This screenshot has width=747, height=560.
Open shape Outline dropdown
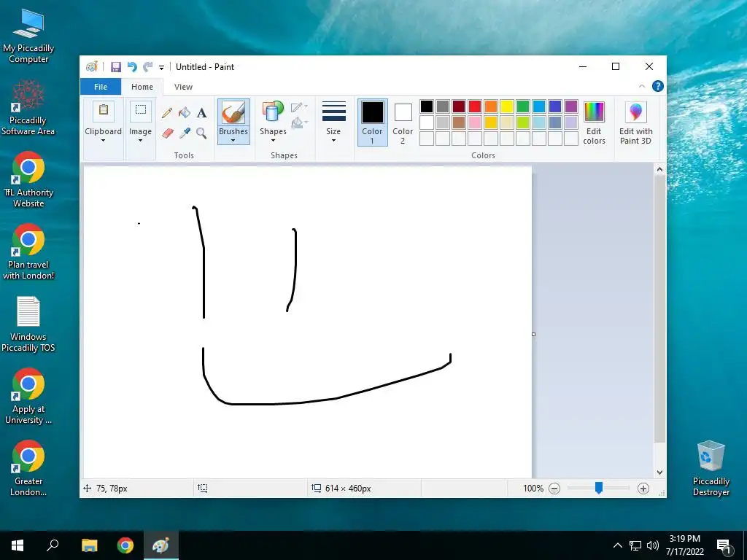tap(299, 107)
